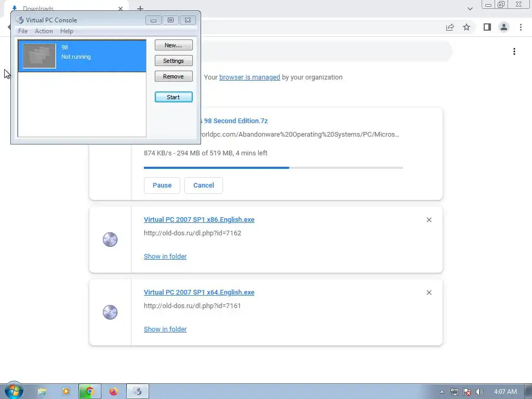Click the download progress bar
532x399 pixels.
273,168
